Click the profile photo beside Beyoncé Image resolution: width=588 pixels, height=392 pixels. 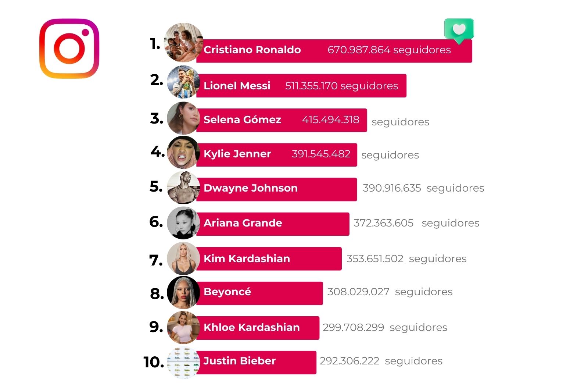[x=183, y=293]
